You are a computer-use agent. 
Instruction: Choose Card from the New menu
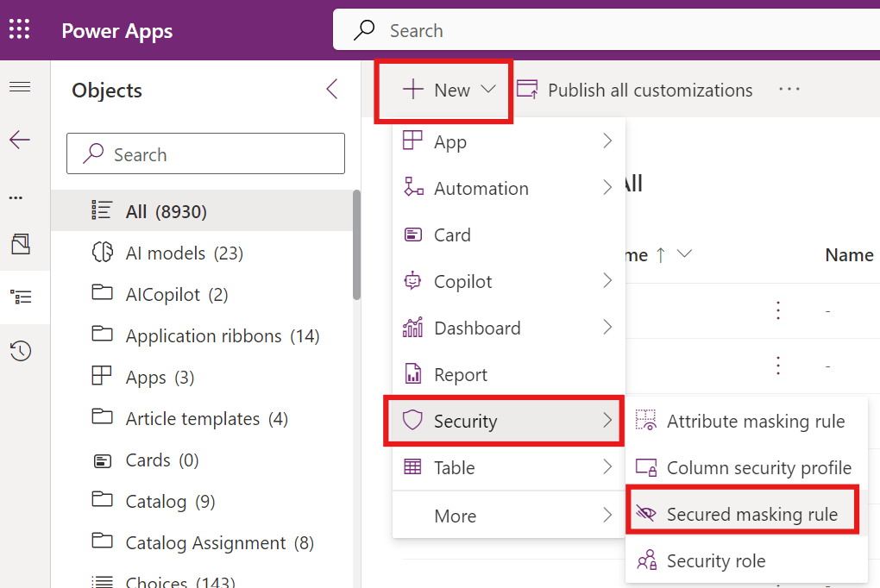(452, 235)
